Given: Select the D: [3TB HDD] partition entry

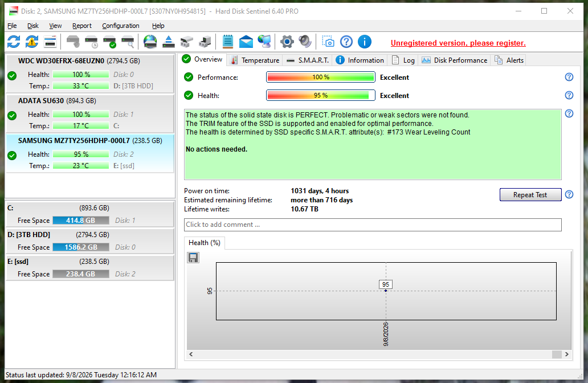Looking at the screenshot, I should click(90, 241).
